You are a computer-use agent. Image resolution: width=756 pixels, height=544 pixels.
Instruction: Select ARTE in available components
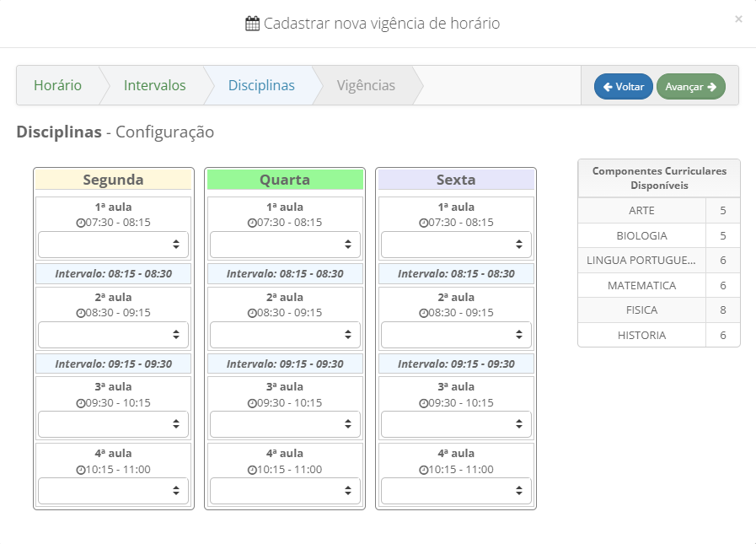(x=641, y=211)
